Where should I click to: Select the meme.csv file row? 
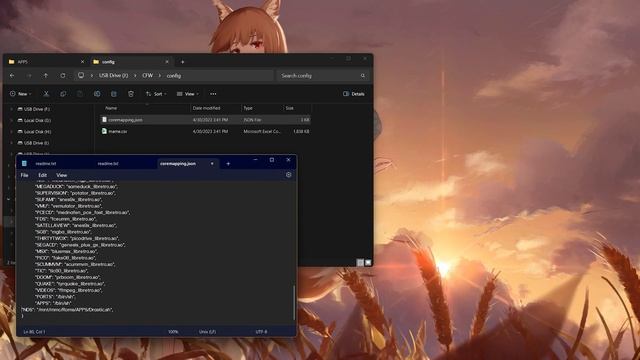click(x=205, y=131)
